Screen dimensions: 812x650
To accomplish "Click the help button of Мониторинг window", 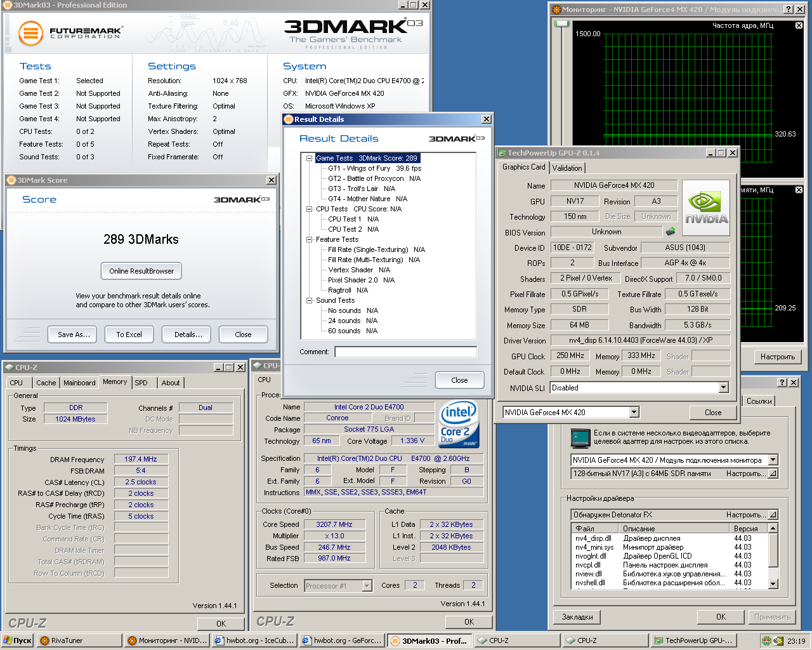I will pos(788,10).
